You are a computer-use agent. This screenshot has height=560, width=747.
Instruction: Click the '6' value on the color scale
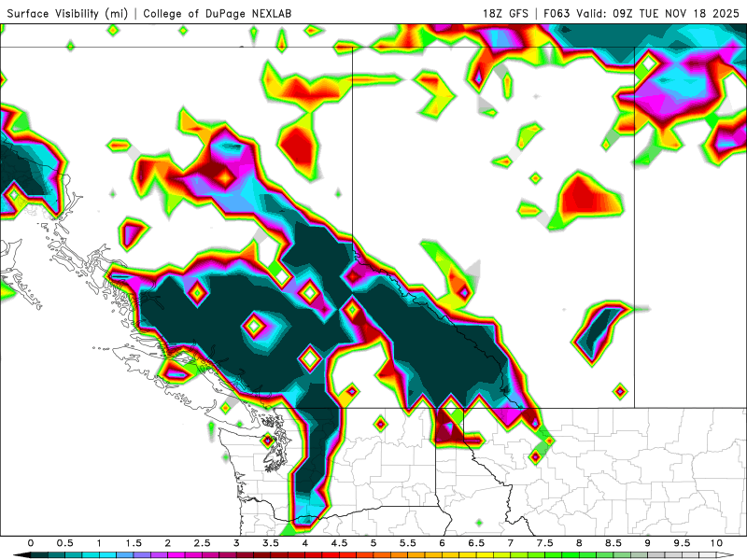pyautogui.click(x=442, y=543)
